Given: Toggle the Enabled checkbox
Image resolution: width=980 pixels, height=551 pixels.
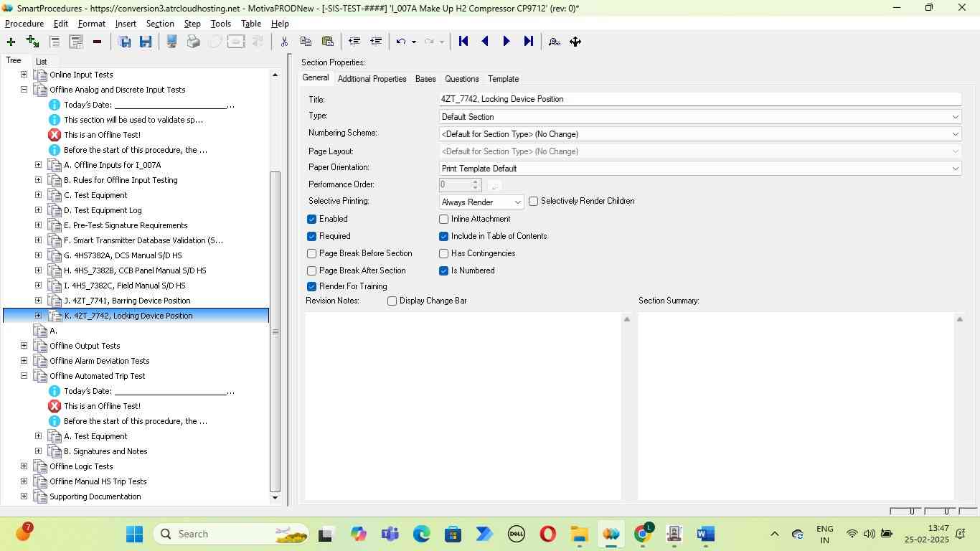Looking at the screenshot, I should (x=311, y=220).
